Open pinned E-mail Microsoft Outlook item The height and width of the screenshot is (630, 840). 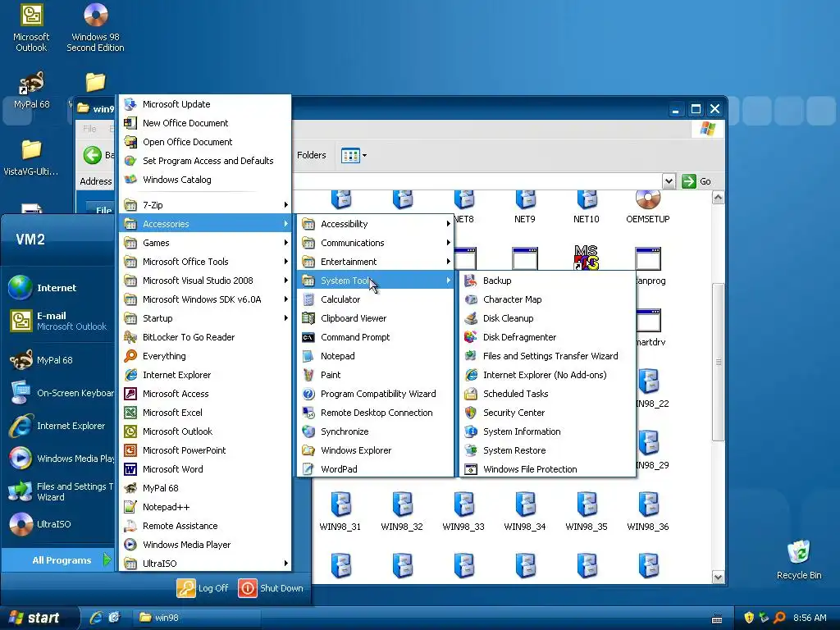click(58, 321)
